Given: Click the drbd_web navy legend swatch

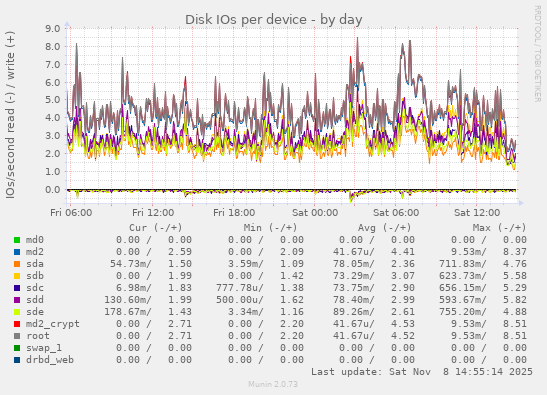Looking at the screenshot, I should pos(17,360).
